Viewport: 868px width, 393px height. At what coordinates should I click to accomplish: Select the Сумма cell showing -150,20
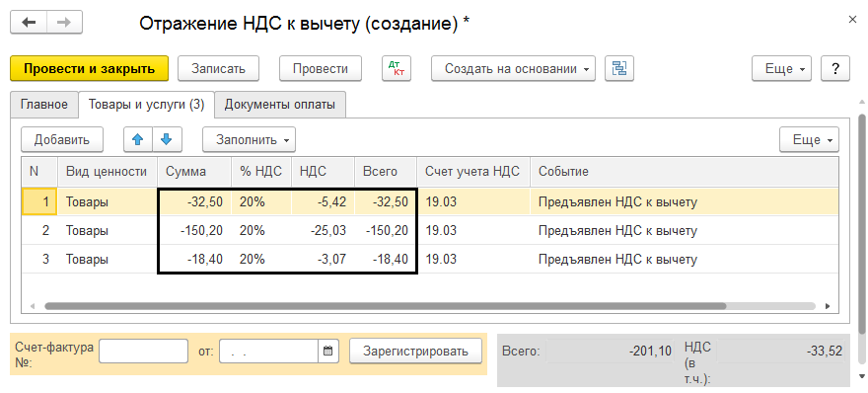point(195,231)
